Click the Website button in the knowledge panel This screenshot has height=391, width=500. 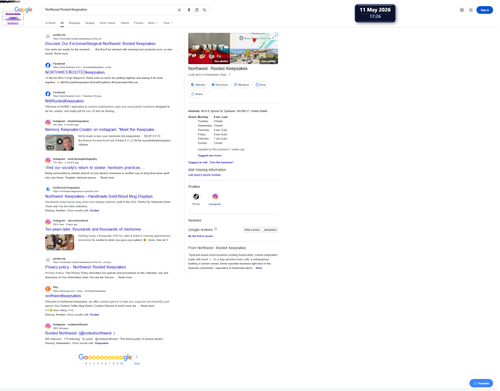click(x=198, y=85)
